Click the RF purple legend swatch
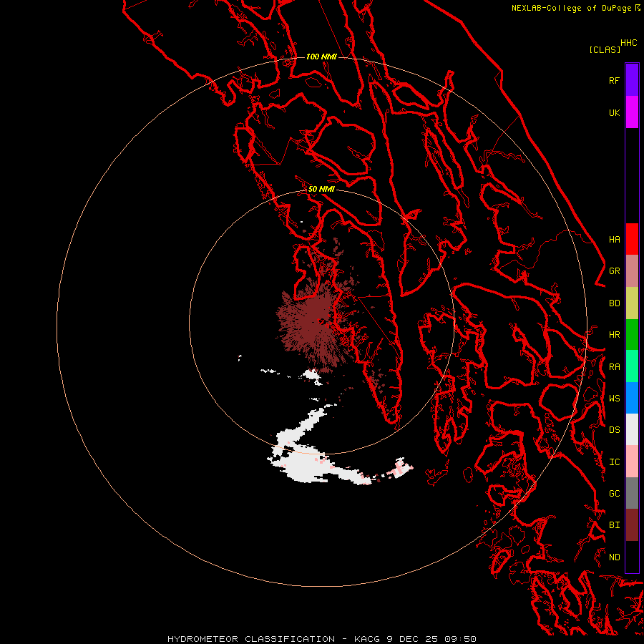The image size is (644, 644). tap(632, 80)
